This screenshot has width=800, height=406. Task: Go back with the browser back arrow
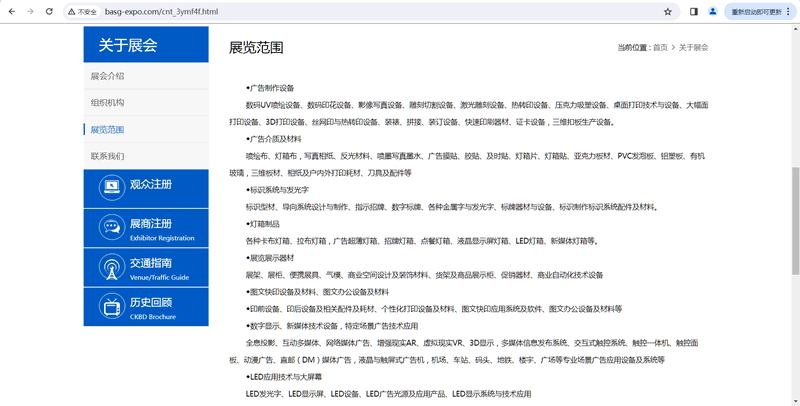(11, 12)
